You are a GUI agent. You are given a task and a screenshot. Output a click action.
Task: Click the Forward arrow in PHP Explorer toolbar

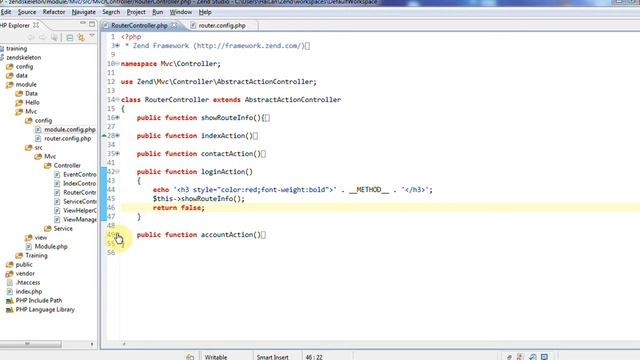coord(42,38)
